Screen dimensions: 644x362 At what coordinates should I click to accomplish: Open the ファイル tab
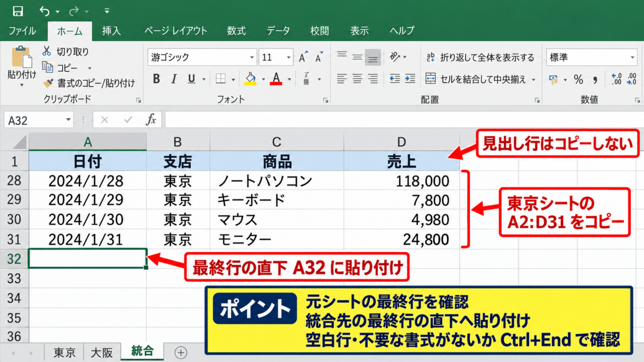point(22,31)
